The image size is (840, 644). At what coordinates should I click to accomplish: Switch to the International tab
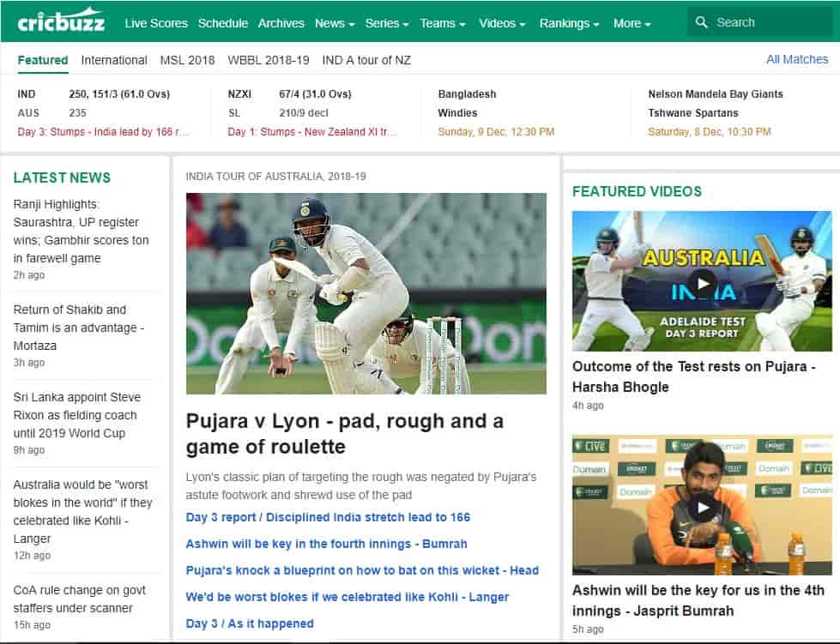pos(114,60)
